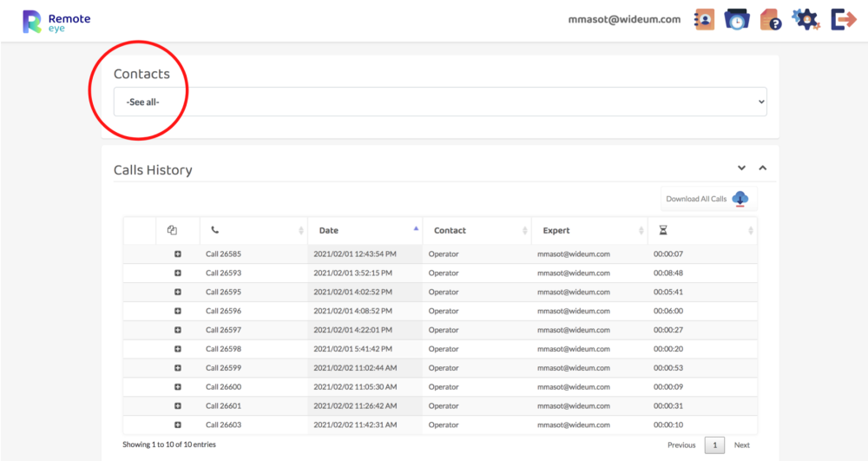Open the contacts address book icon
Image resolution: width=868 pixels, height=461 pixels.
click(704, 19)
